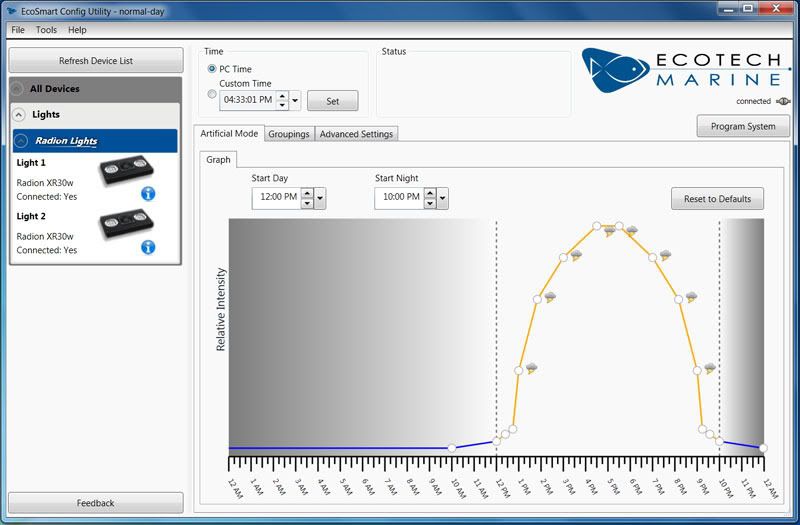Collapse the All Devices section
800x525 pixels.
(x=17, y=89)
